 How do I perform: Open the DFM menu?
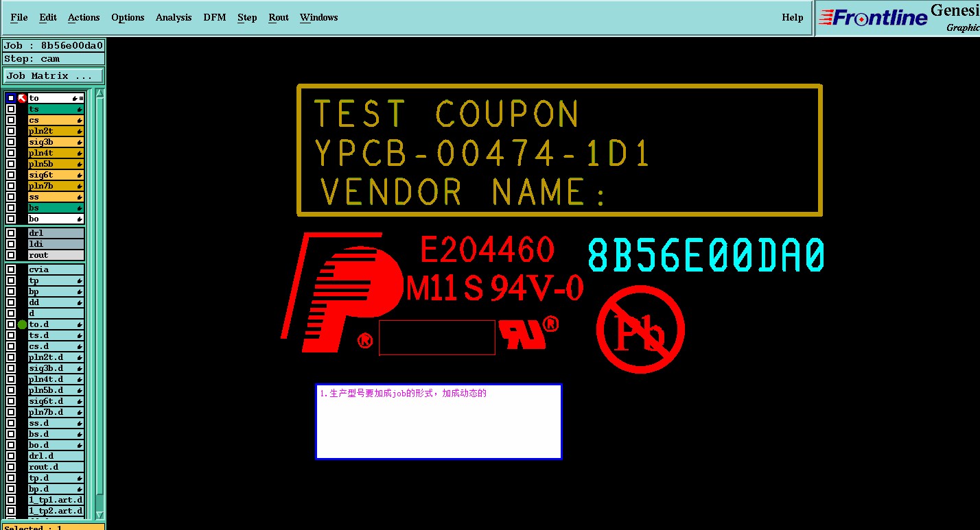point(215,18)
